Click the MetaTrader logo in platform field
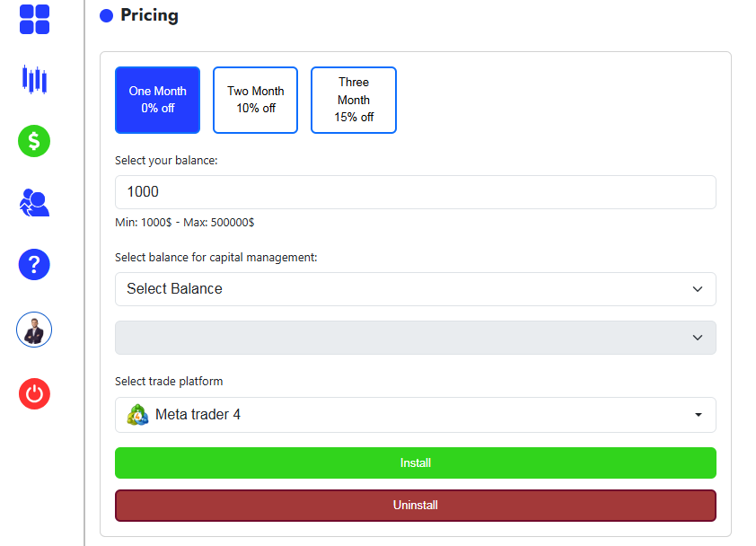This screenshot has height=546, width=756. pyautogui.click(x=137, y=415)
